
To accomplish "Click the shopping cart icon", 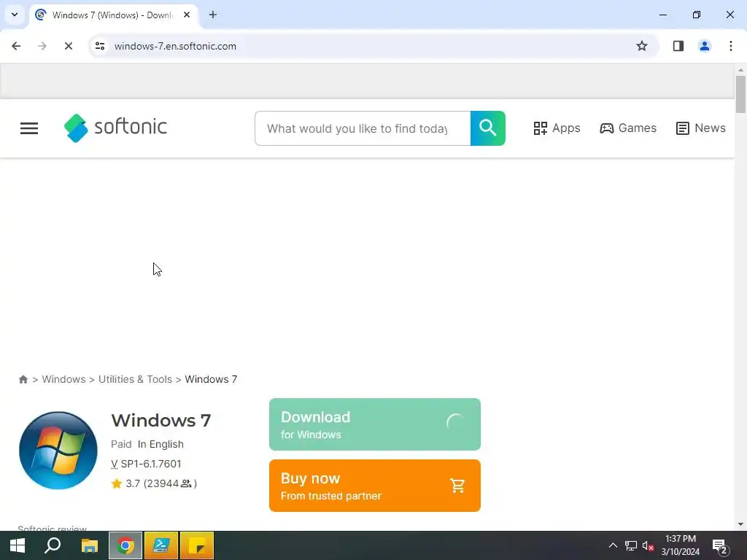I will click(457, 486).
